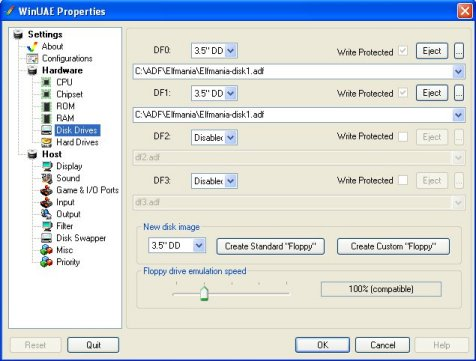Click Create Custom "Floppy" button
This screenshot has width=476, height=361.
pyautogui.click(x=393, y=247)
